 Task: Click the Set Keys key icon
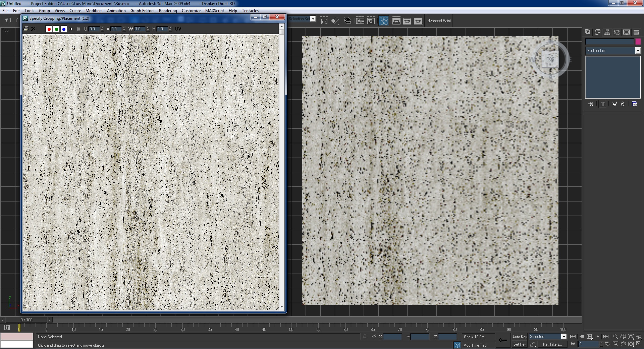(x=503, y=340)
